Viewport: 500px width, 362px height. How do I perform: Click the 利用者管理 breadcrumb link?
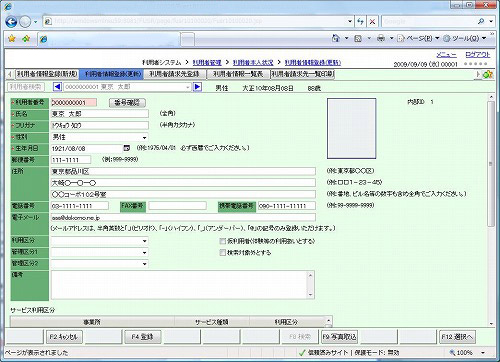point(207,62)
